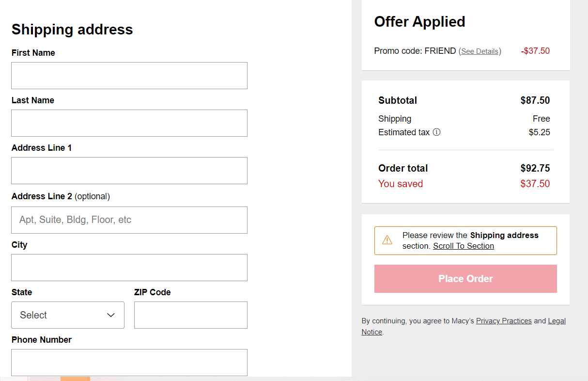Select the Address Line 1 text box
Image resolution: width=588 pixels, height=381 pixels.
point(129,171)
